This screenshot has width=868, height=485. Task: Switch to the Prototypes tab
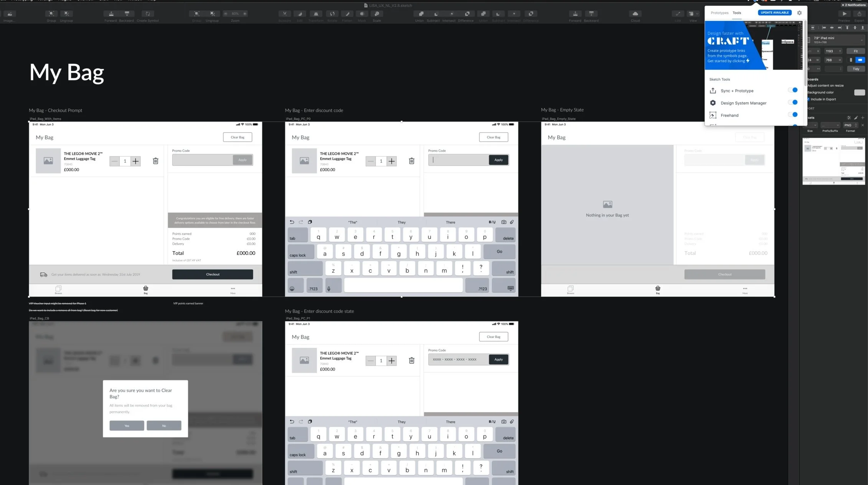(x=719, y=13)
